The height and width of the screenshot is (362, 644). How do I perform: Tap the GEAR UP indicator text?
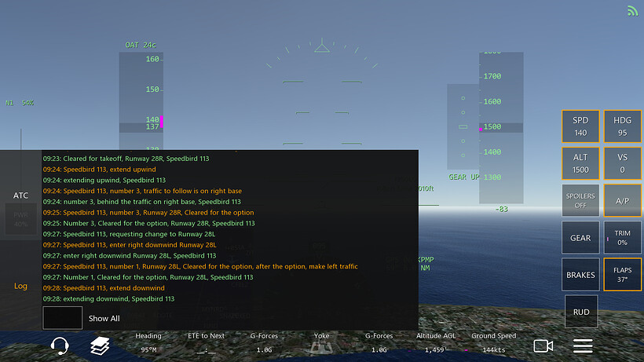463,177
